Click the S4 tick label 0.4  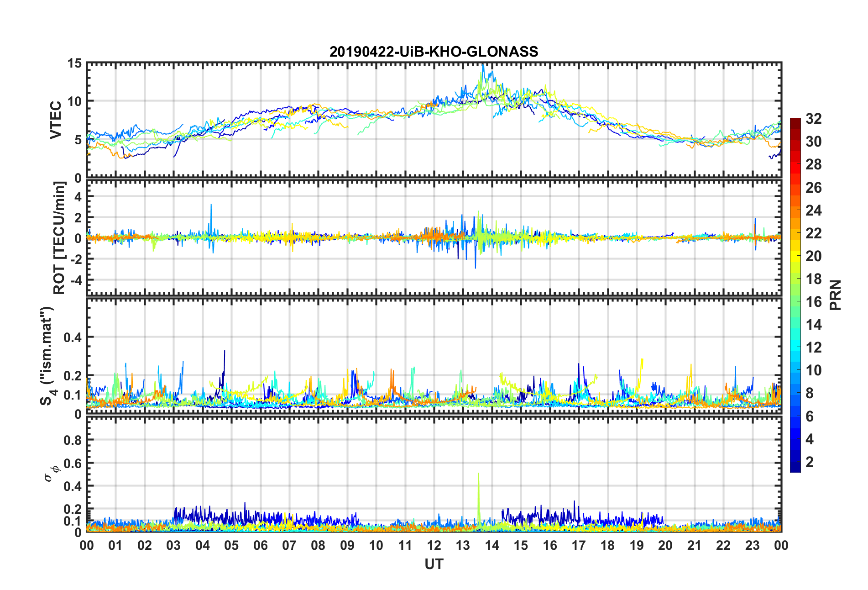coord(73,337)
